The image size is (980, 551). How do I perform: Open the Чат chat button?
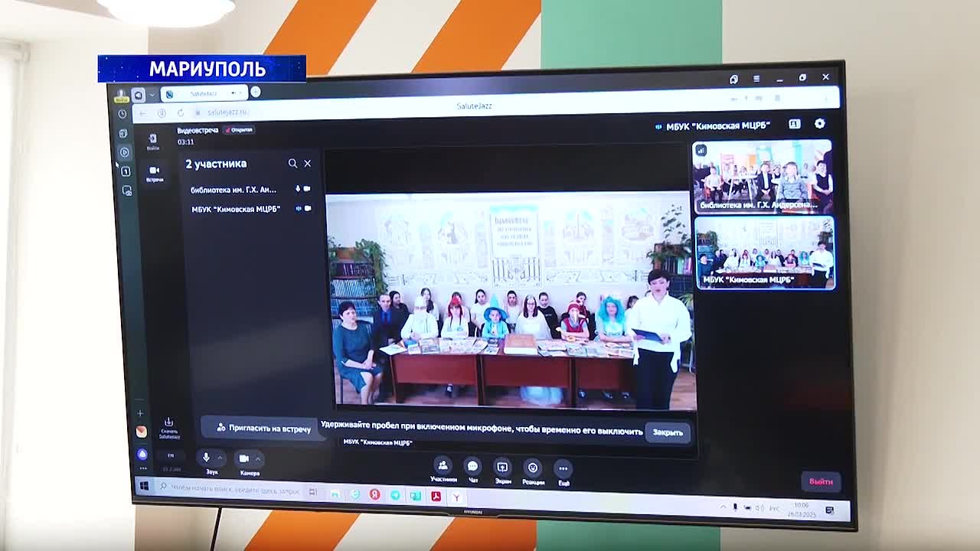click(x=472, y=470)
